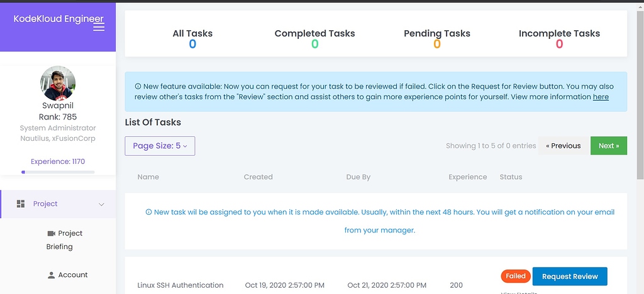Open the hamburger menu icon

click(99, 27)
